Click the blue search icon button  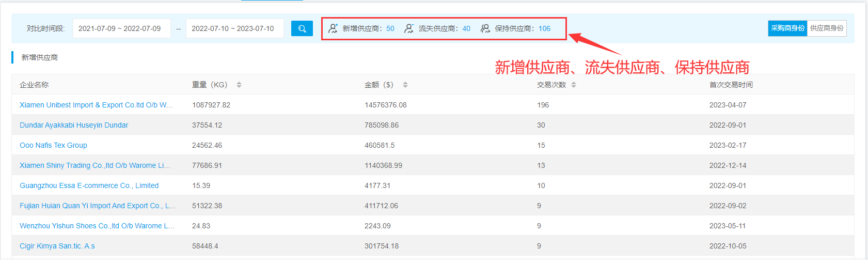coord(302,28)
